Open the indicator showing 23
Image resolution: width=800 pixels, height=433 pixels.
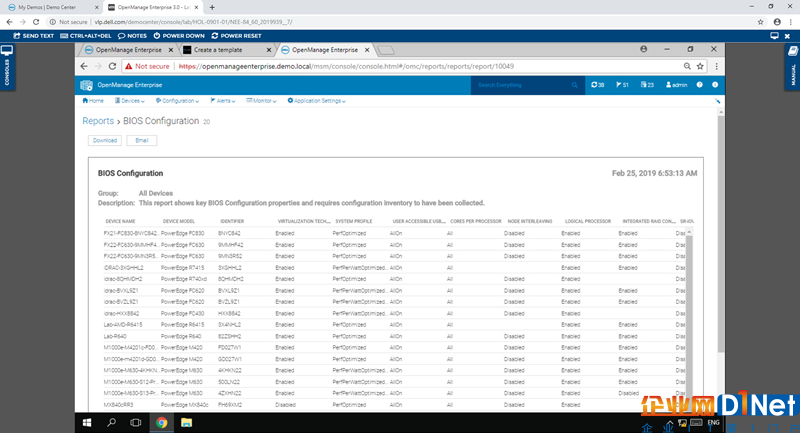pos(647,85)
